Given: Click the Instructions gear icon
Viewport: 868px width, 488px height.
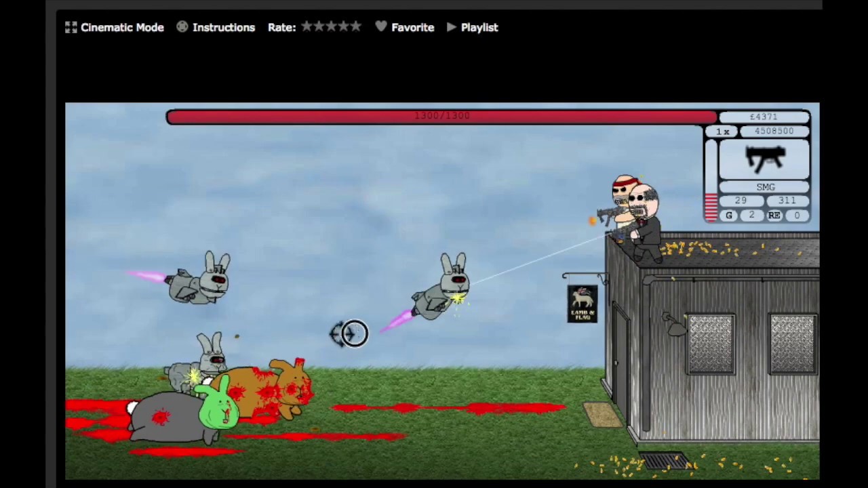Looking at the screenshot, I should (x=182, y=27).
